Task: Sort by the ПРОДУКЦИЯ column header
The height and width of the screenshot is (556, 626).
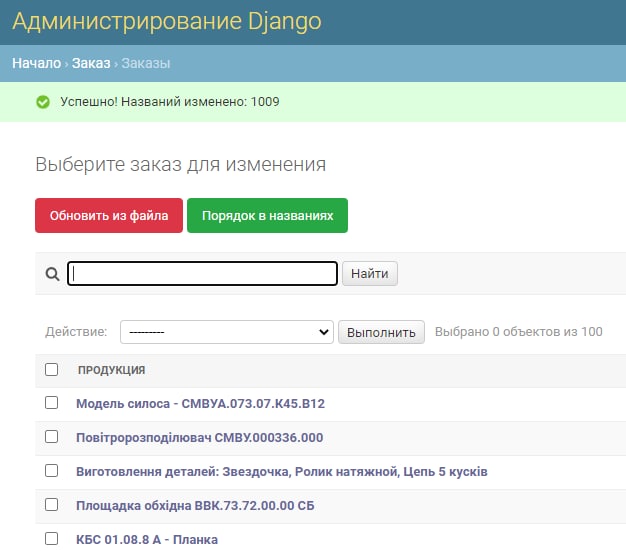Action: coord(111,370)
